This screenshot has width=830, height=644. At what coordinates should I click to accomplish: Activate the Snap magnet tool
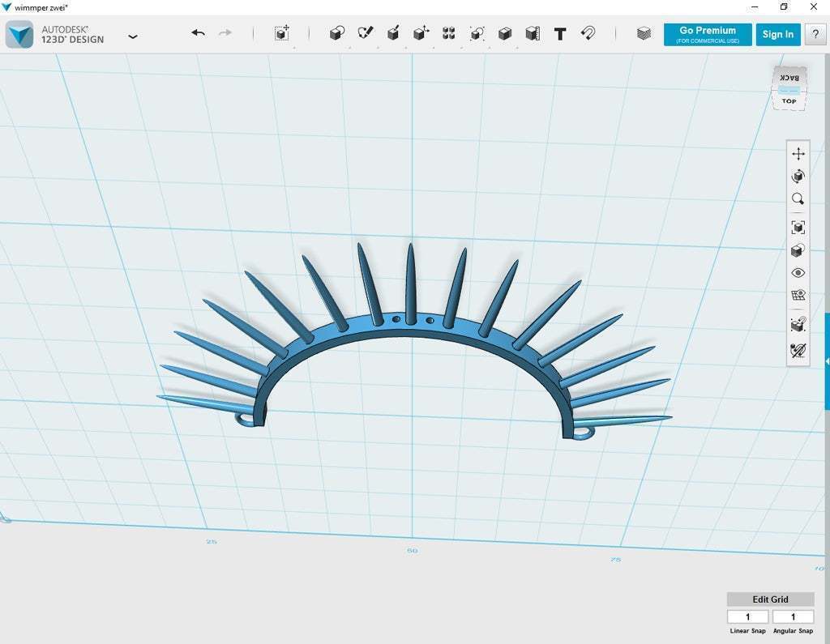coord(588,33)
